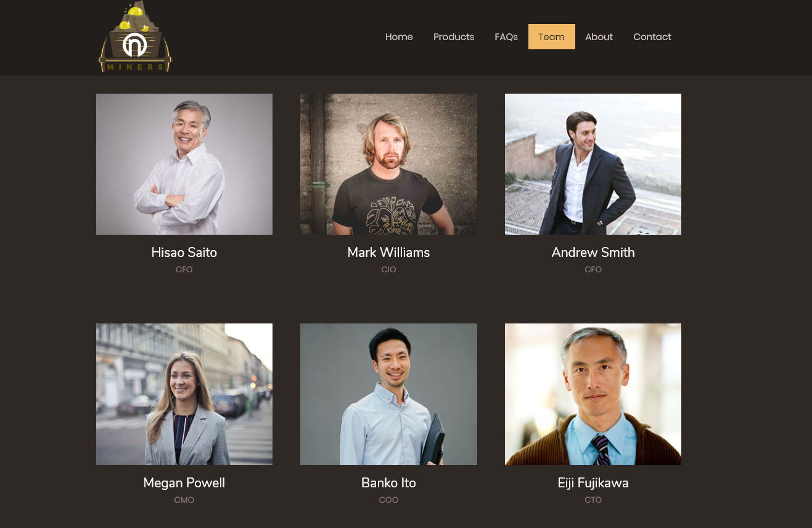Viewport: 812px width, 528px height.
Task: Click the name Hisao Saito
Action: click(x=184, y=253)
